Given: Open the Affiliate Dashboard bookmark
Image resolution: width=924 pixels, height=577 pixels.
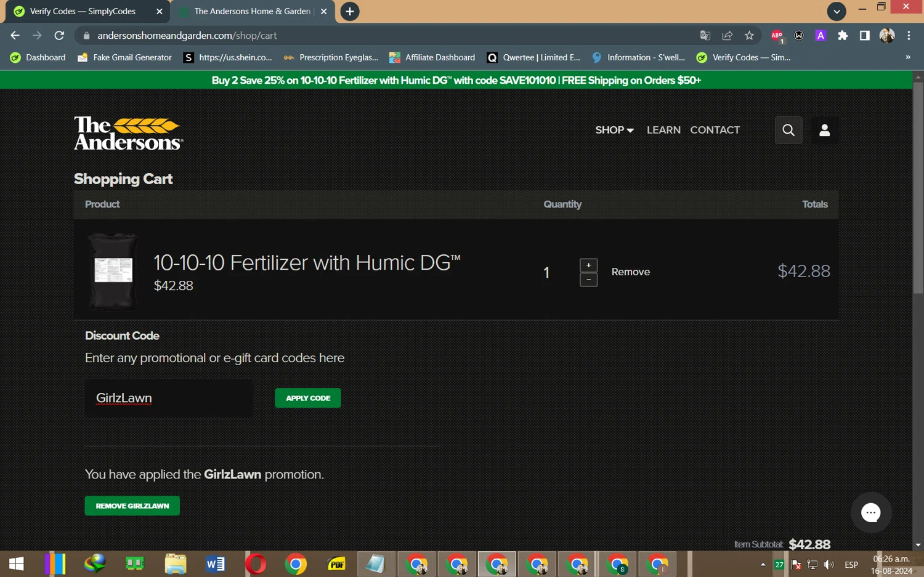Looking at the screenshot, I should pos(432,57).
